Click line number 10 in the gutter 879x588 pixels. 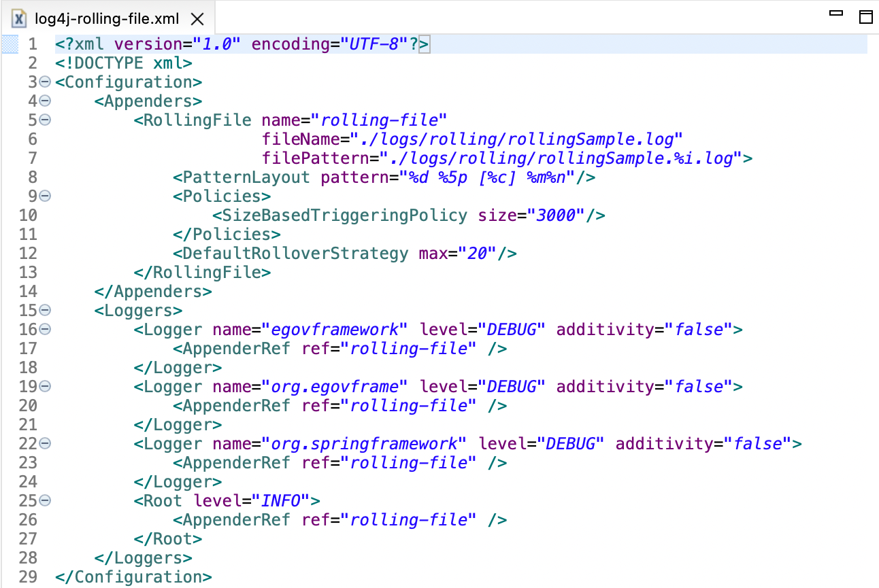(28, 215)
